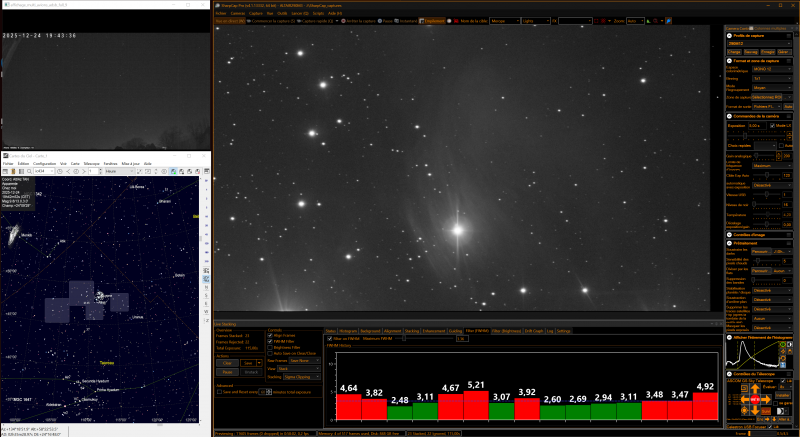
Task: Toggle the Filter on FWHM checkbox
Action: [x=330, y=338]
